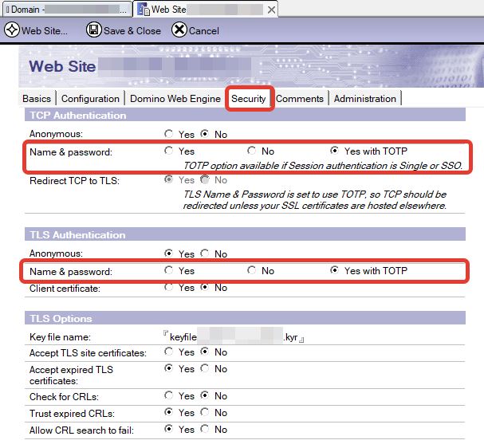Click the Cancel X icon
This screenshot has width=484, height=448.
(x=179, y=30)
